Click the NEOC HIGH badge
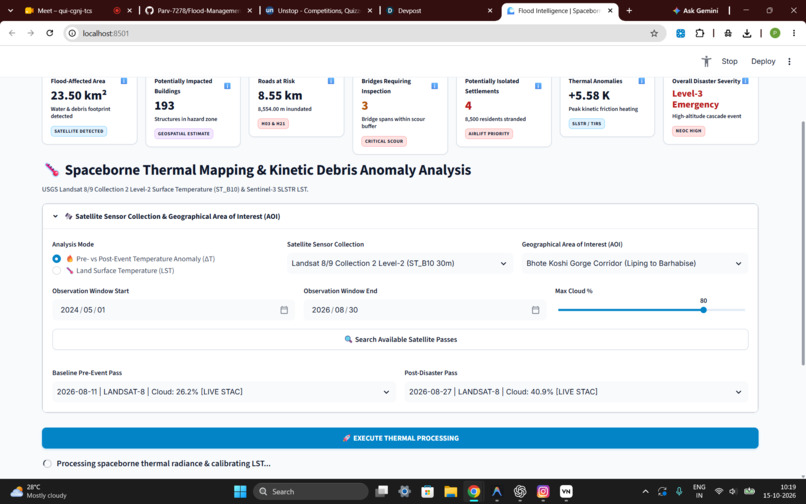This screenshot has height=504, width=806. 688,131
